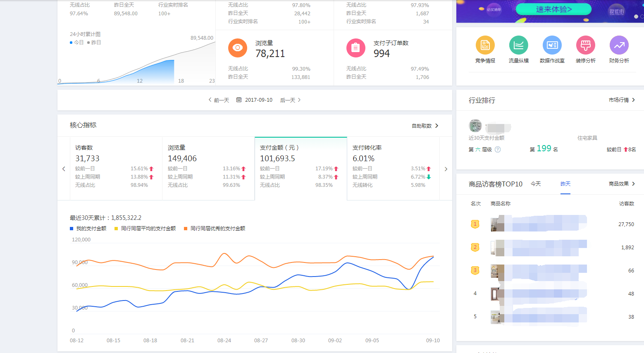Go to previous day 前一天
The width and height of the screenshot is (644, 353).
tap(219, 100)
